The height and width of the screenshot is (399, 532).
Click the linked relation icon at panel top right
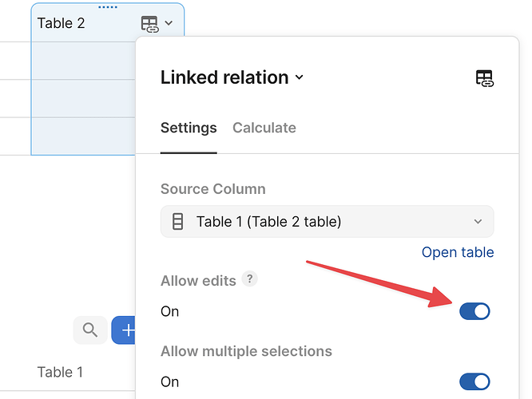point(484,78)
